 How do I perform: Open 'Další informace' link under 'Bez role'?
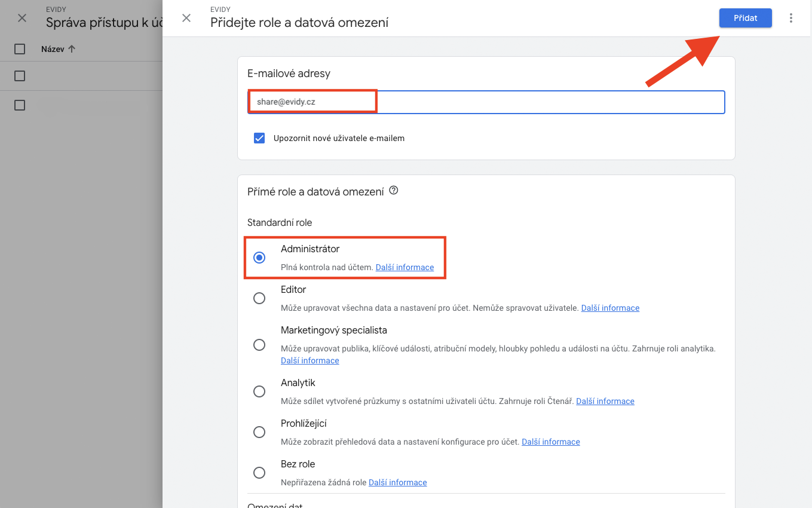[397, 482]
